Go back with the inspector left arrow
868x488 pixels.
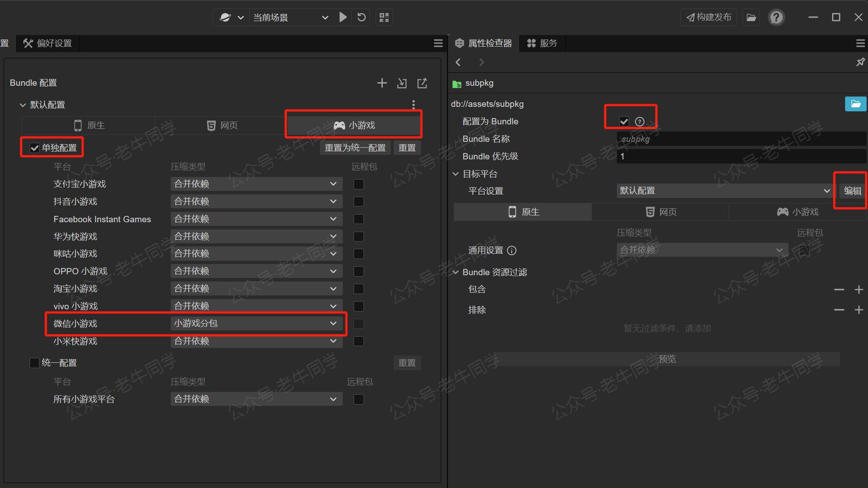coord(458,62)
